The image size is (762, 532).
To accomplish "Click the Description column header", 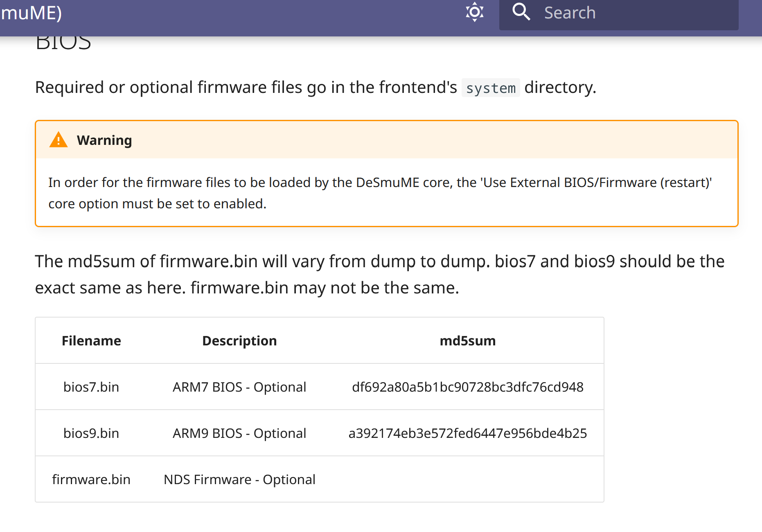I will click(x=239, y=341).
